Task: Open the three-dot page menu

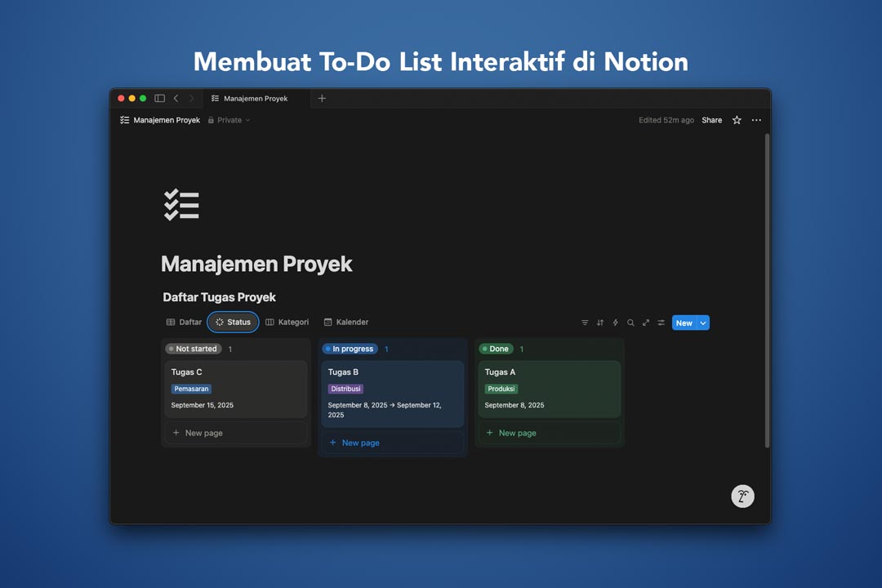Action: 756,120
